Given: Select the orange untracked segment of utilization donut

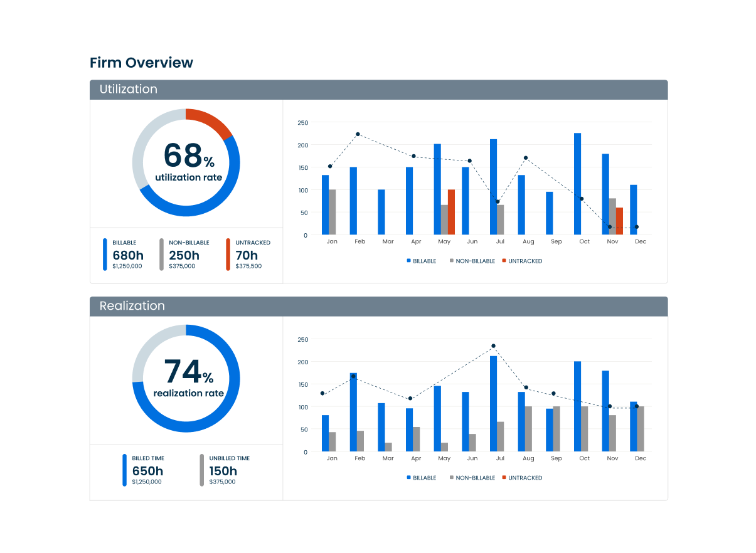Looking at the screenshot, I should click(210, 120).
